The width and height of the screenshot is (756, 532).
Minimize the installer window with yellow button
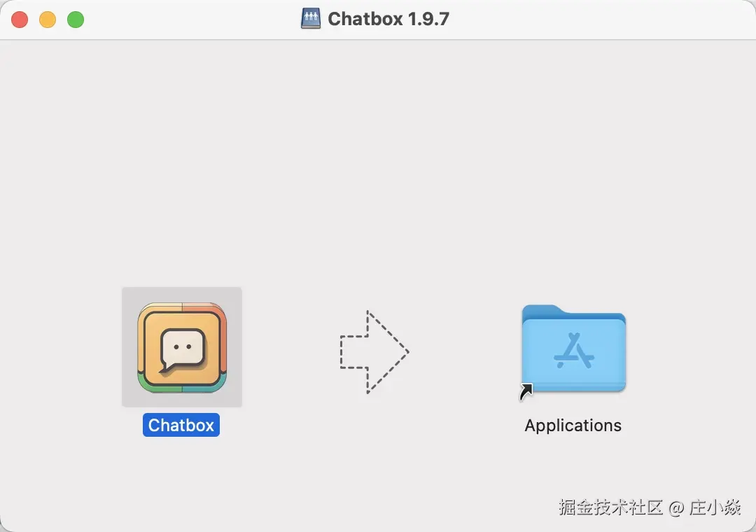pos(48,20)
